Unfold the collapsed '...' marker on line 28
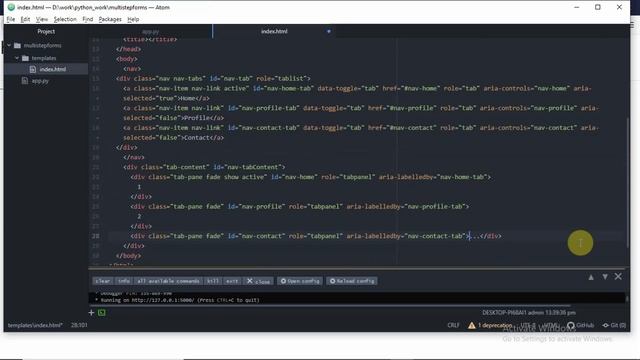The width and height of the screenshot is (640, 360). [475, 236]
